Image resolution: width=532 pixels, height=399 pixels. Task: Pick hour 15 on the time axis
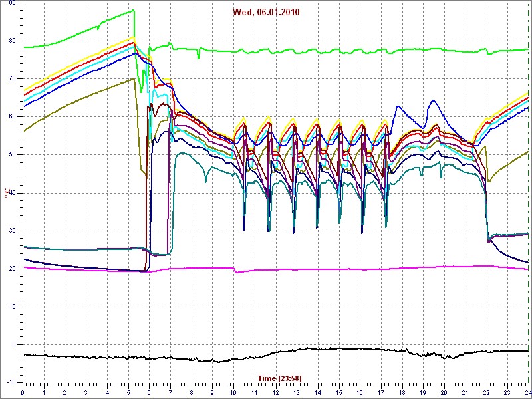(339, 392)
